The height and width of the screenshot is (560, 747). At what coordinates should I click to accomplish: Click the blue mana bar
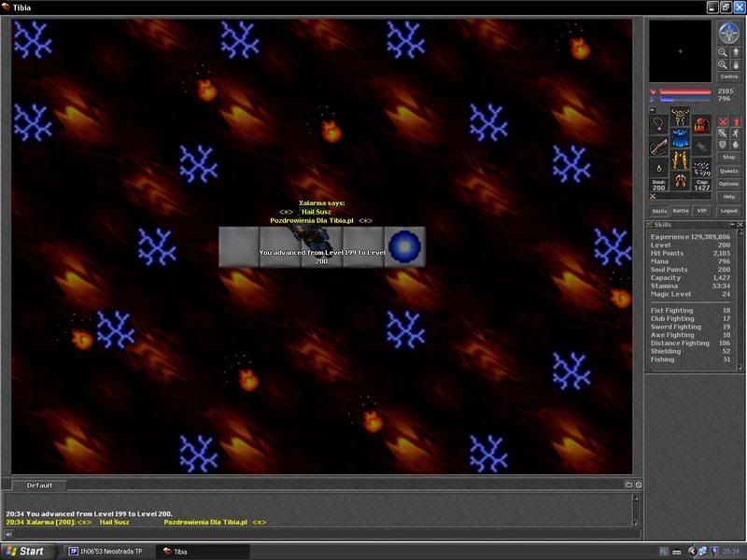(x=685, y=99)
